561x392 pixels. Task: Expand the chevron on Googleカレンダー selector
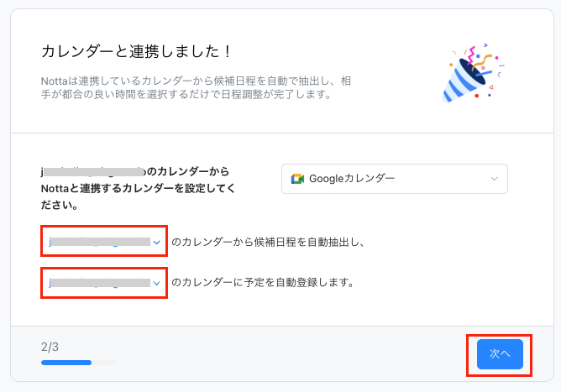[x=494, y=179]
